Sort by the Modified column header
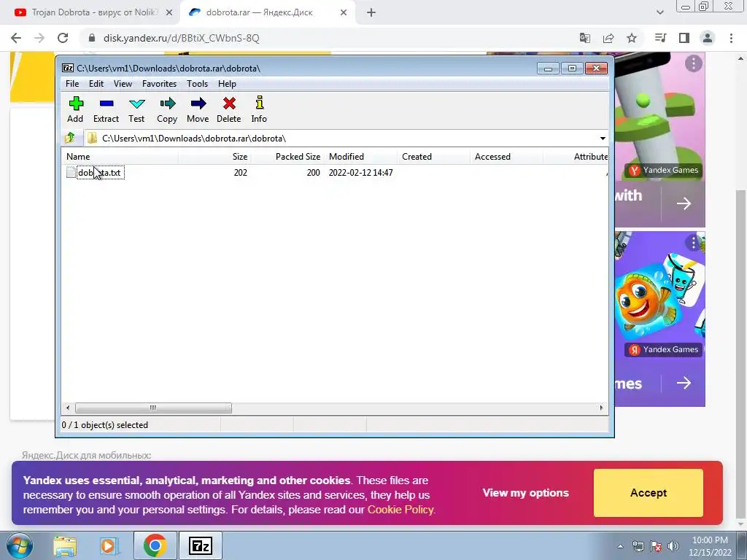The height and width of the screenshot is (560, 747). 360,157
